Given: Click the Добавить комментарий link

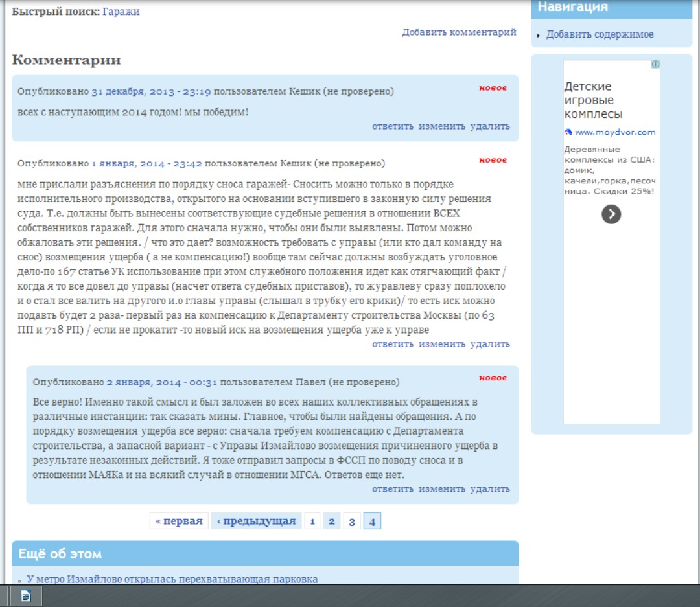Looking at the screenshot, I should coord(459,32).
